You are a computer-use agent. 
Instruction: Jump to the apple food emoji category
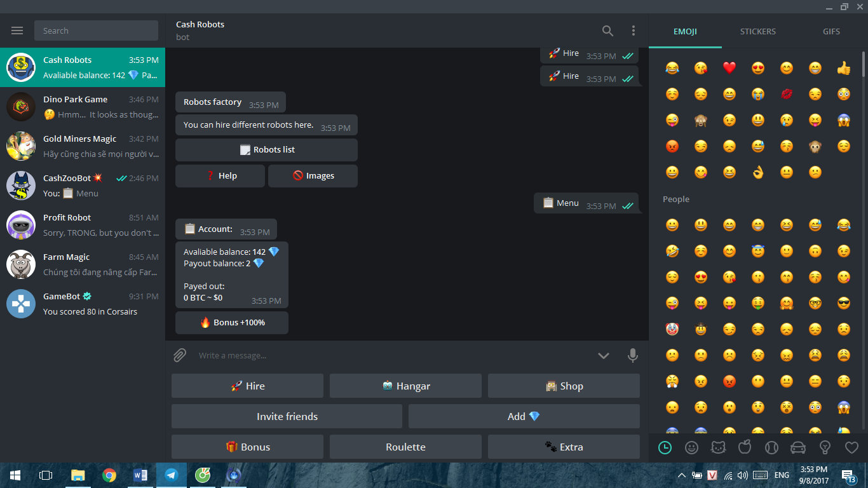tap(745, 447)
